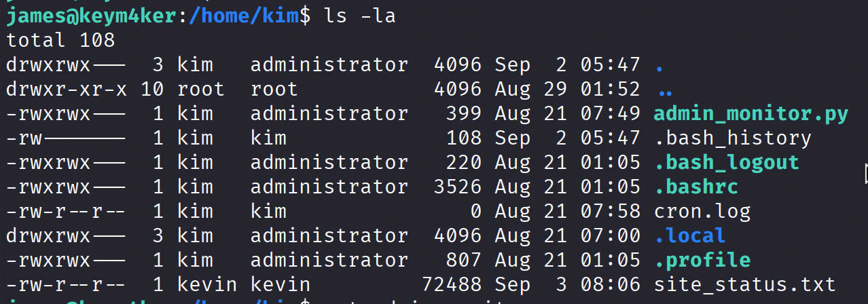
Task: Click the 'Aug 21 07:58' timestamp of cron.log
Action: (567, 211)
